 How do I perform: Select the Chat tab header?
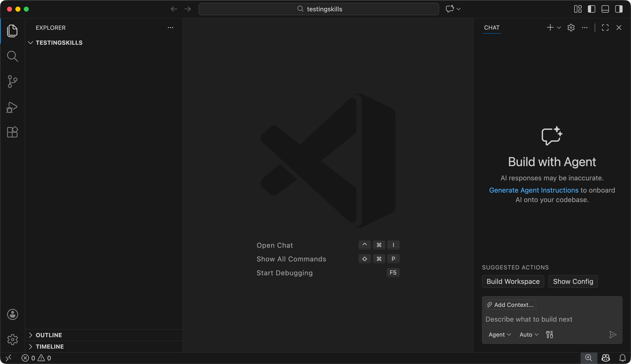point(492,28)
